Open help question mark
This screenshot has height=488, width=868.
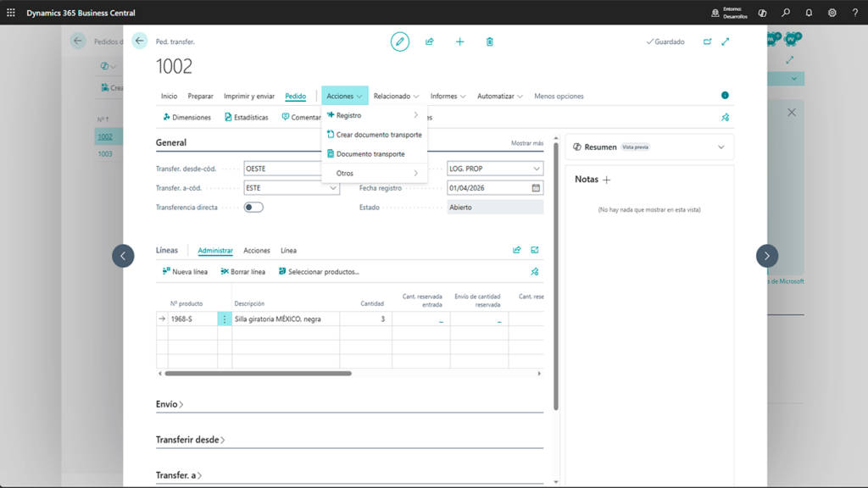[x=854, y=12]
